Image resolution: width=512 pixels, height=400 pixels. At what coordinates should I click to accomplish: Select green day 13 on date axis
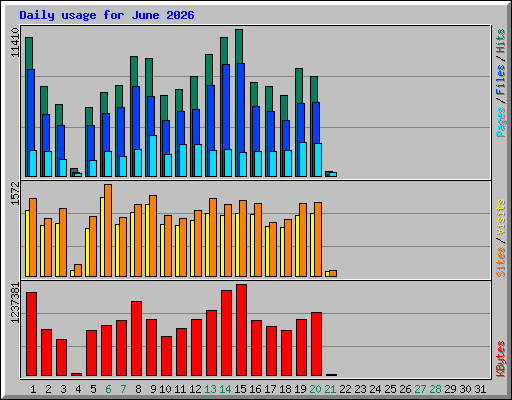[210, 389]
